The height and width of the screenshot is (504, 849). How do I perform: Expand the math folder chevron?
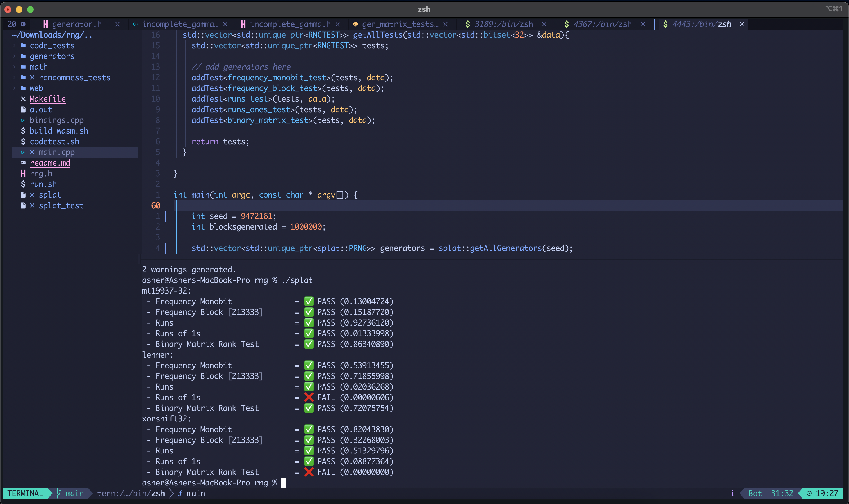tap(14, 67)
